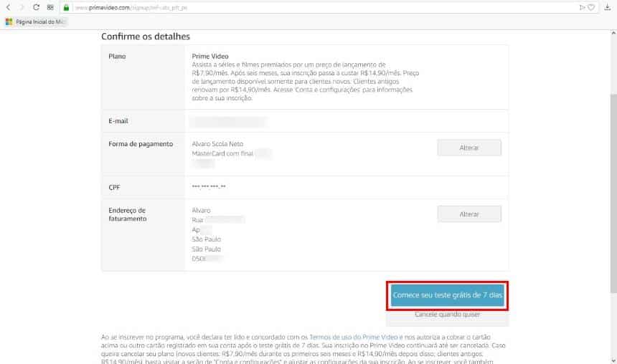617x364 pixels.
Task: Click the Forma de pagamento label
Action: 141,144
